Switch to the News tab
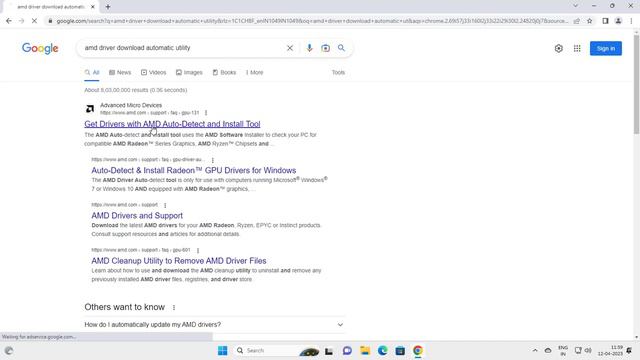Image resolution: width=640 pixels, height=360 pixels. 120,72
